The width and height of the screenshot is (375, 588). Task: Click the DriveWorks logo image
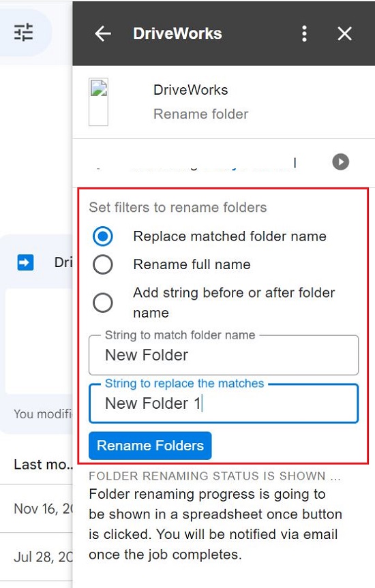(98, 102)
